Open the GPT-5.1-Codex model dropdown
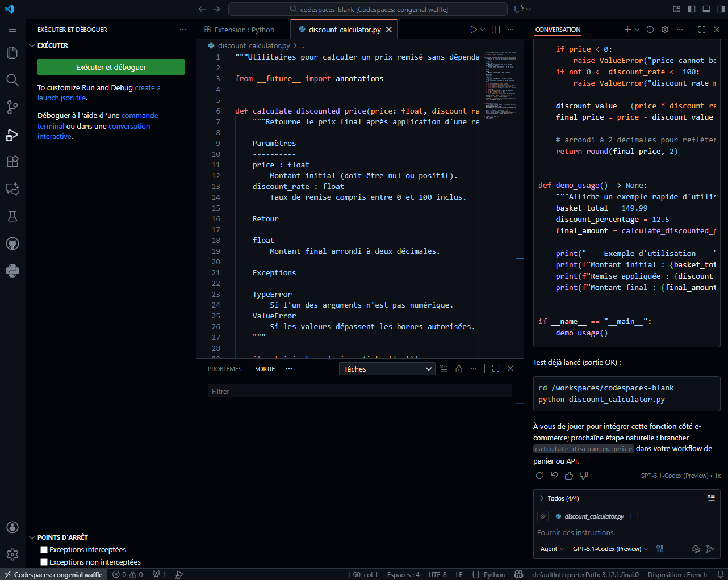This screenshot has width=728, height=580. (610, 549)
